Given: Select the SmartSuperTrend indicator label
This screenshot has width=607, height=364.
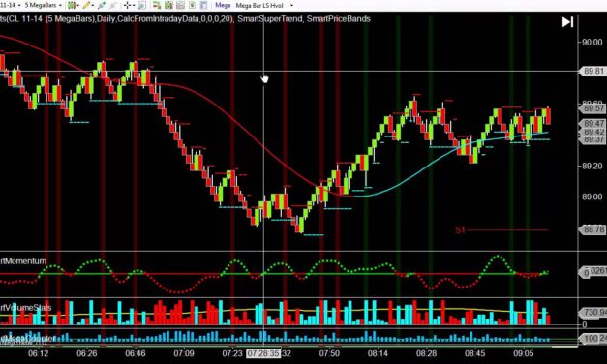Looking at the screenshot, I should [x=270, y=19].
